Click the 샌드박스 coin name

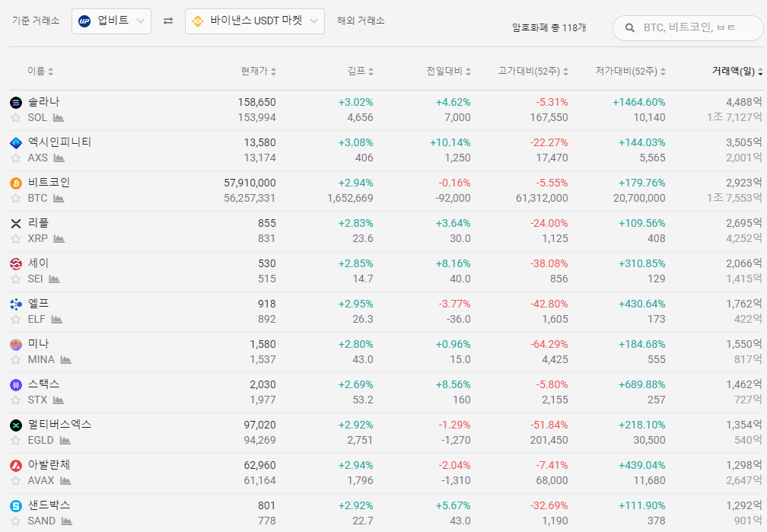tap(49, 505)
